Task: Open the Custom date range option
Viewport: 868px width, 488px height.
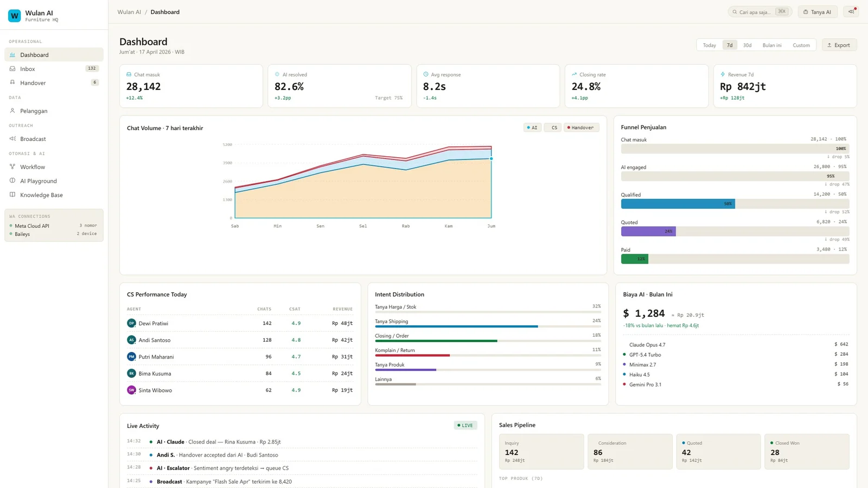Action: point(801,45)
